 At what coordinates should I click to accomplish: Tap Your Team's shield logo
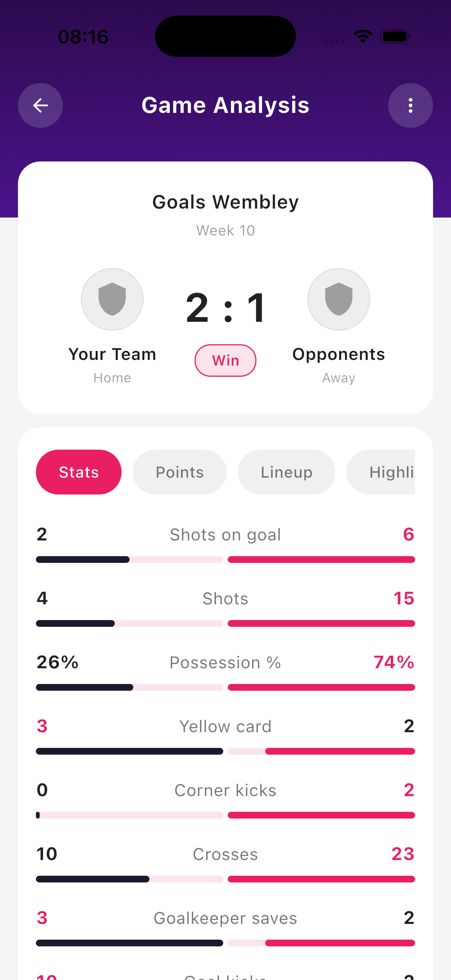[112, 299]
